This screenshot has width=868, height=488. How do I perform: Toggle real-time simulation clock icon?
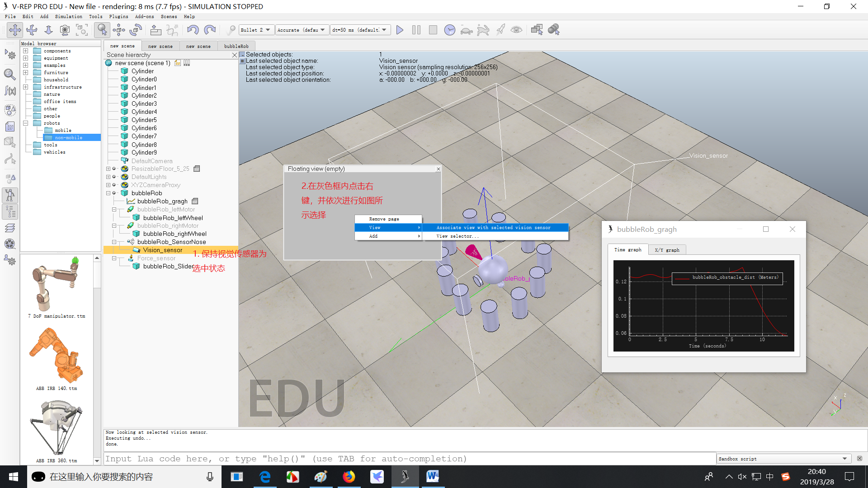coord(449,30)
